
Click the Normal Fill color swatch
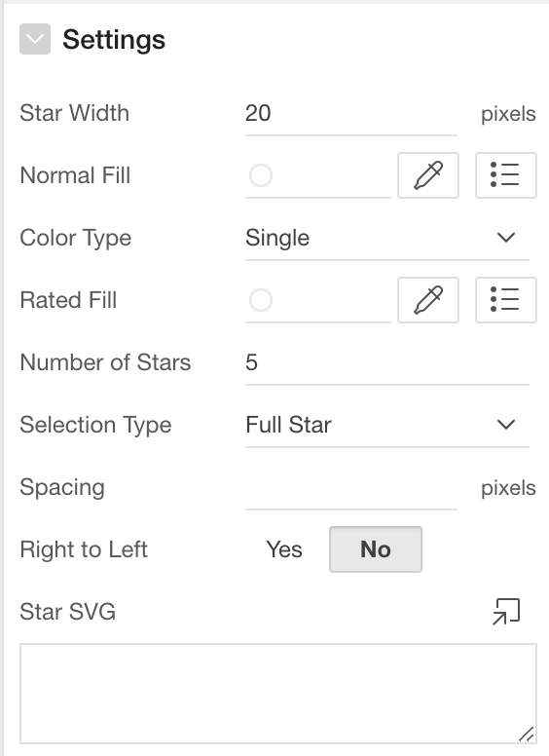(261, 175)
